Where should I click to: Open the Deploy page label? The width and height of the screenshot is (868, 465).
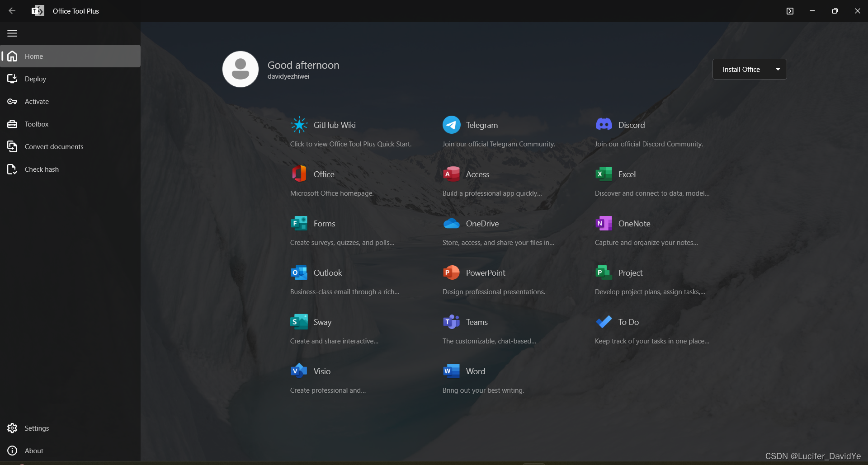(x=35, y=79)
